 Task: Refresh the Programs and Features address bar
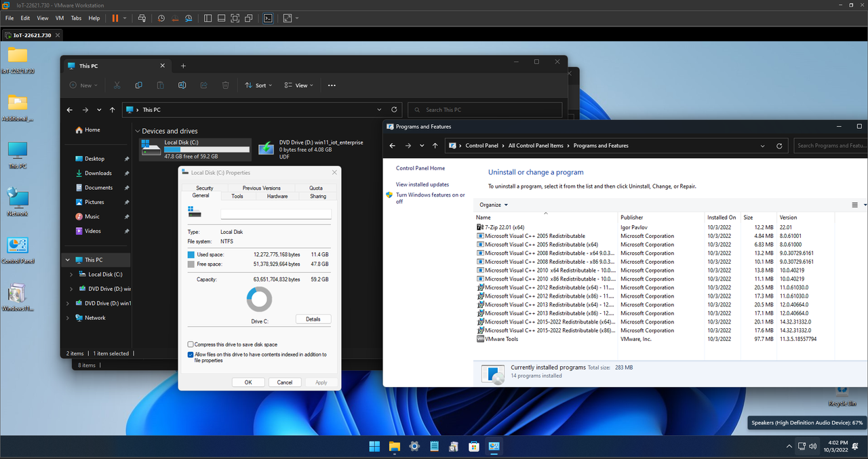(x=779, y=145)
